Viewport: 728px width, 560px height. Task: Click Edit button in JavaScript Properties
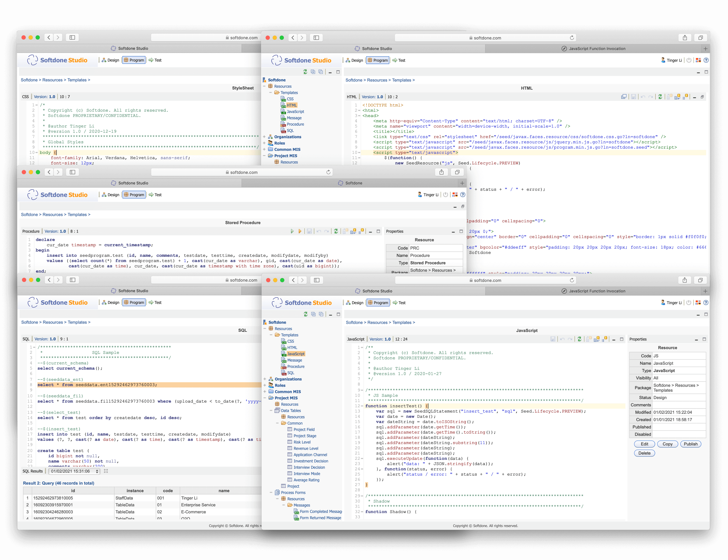(644, 444)
